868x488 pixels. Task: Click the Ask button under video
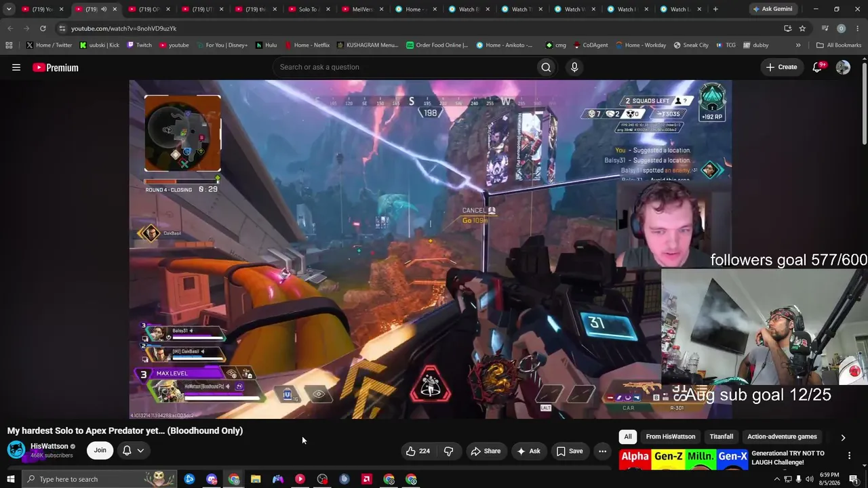click(528, 451)
